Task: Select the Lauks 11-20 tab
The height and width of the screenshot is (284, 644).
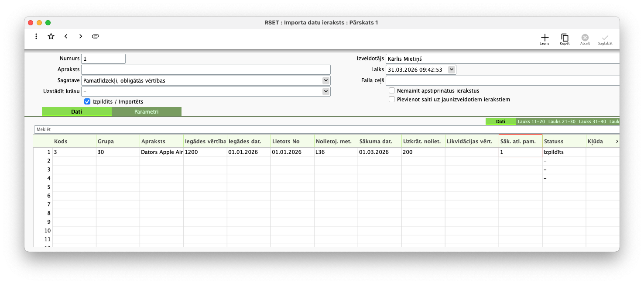Action: coord(531,121)
